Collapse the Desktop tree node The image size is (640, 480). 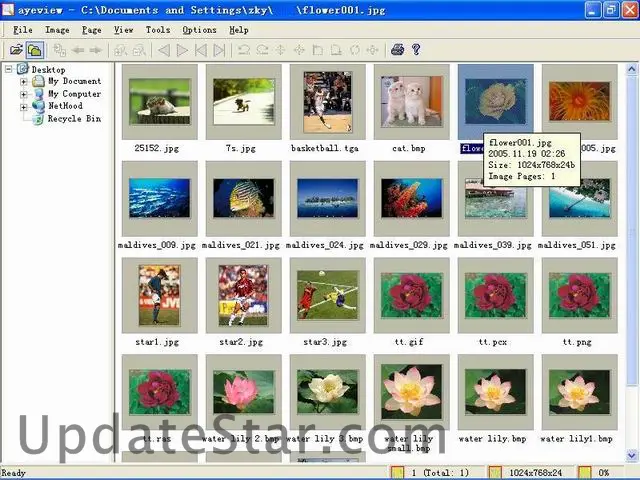[x=9, y=69]
